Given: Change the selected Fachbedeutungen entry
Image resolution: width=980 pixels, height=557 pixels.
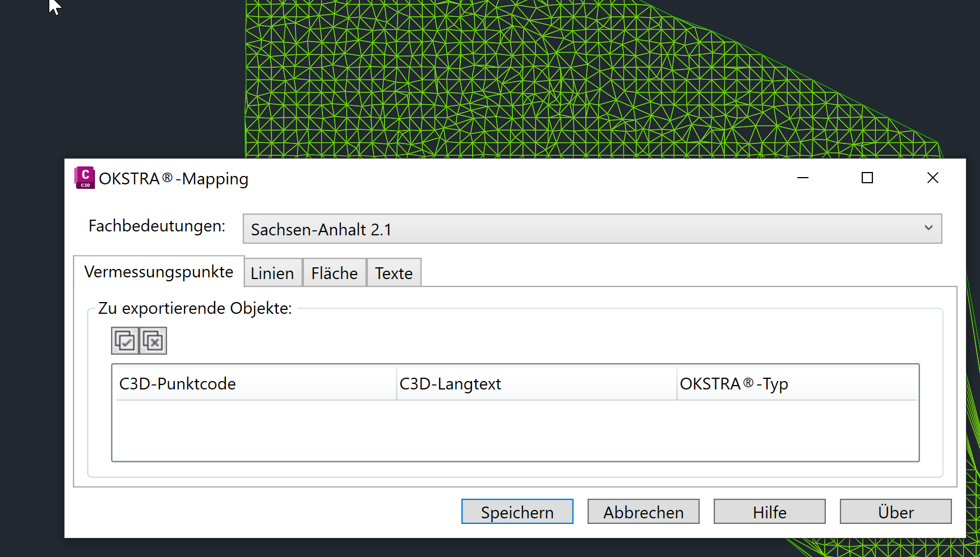Looking at the screenshot, I should click(591, 229).
